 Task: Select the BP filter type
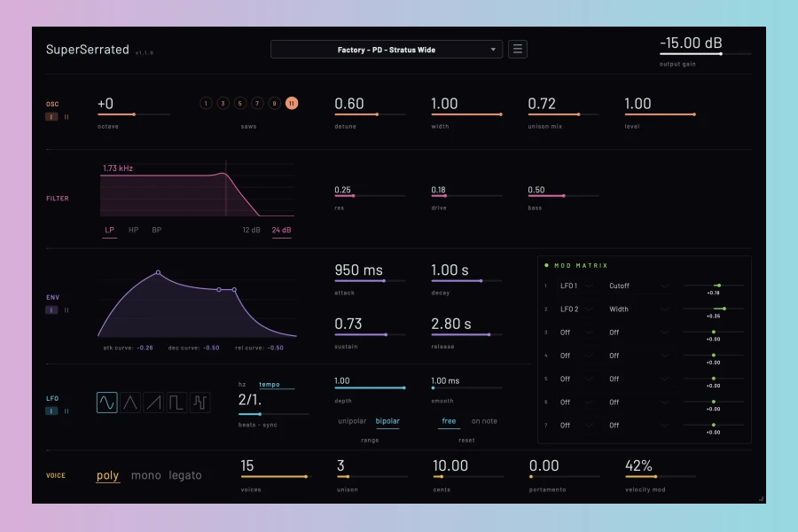(157, 231)
